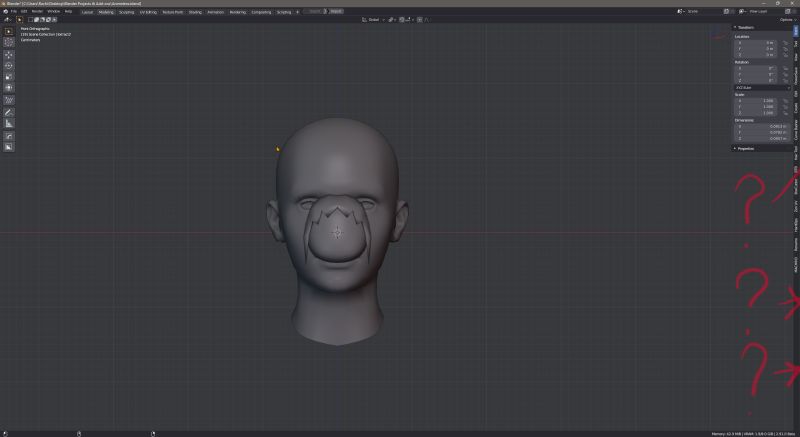Viewport: 800px width, 437px height.
Task: Choose the Measure ruler tool
Action: click(x=9, y=123)
